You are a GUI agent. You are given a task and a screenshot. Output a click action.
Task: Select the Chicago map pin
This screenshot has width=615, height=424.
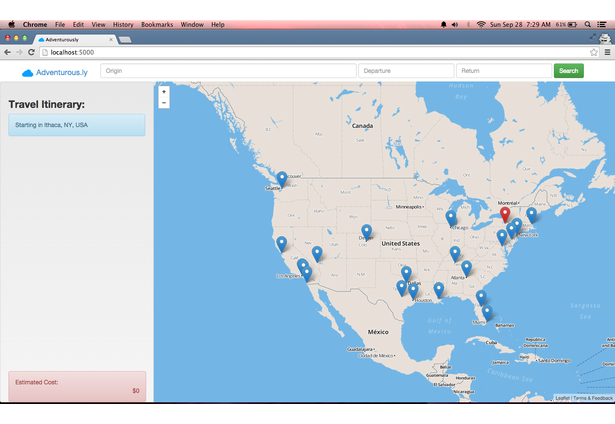coord(451,219)
